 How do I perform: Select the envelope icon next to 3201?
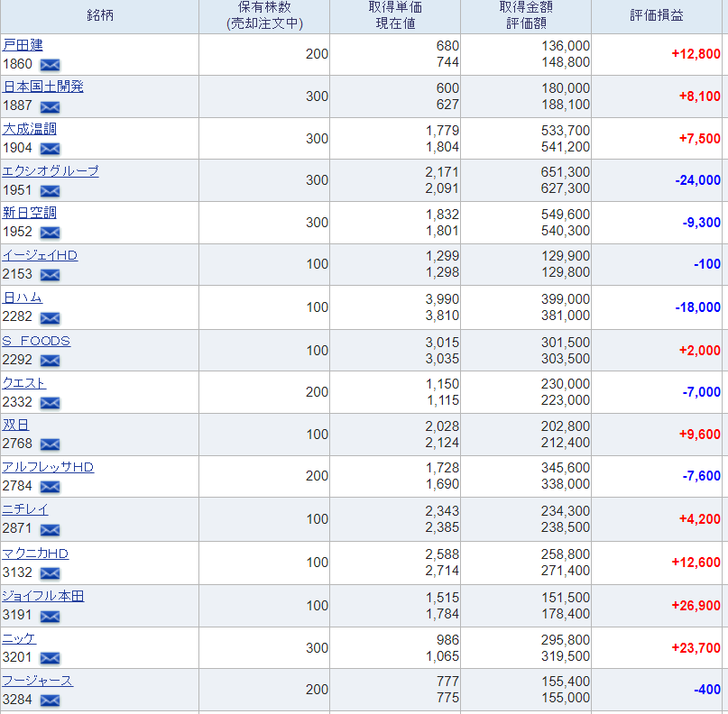pos(50,658)
